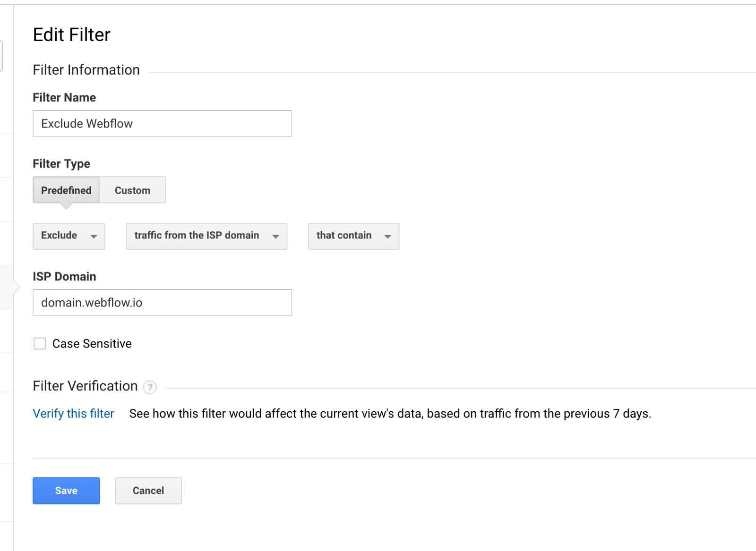The height and width of the screenshot is (551, 756).
Task: Switch to the Custom filter type tab
Action: [x=133, y=190]
